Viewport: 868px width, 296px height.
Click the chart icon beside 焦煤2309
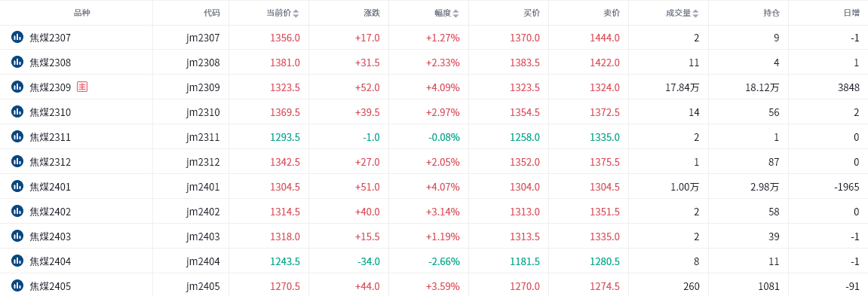click(17, 87)
